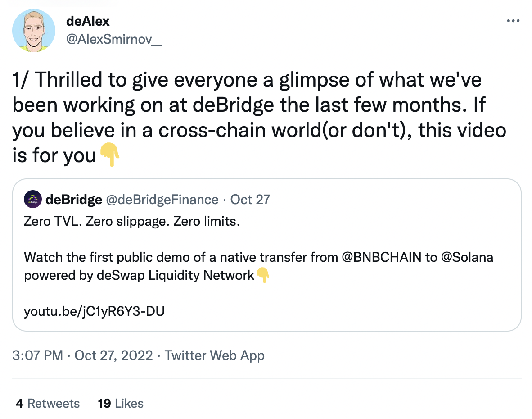This screenshot has height=419, width=532.
Task: Click the deBridge logo avatar
Action: point(33,199)
